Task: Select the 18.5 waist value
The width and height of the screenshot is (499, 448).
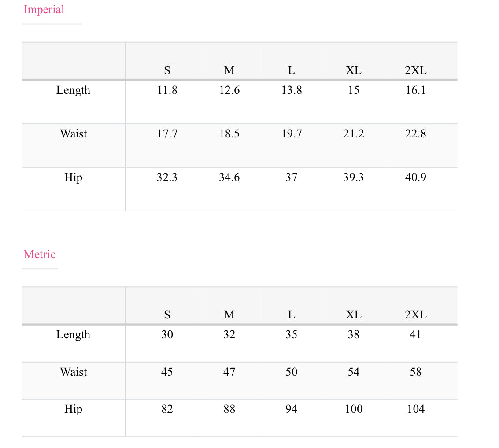Action: (229, 134)
